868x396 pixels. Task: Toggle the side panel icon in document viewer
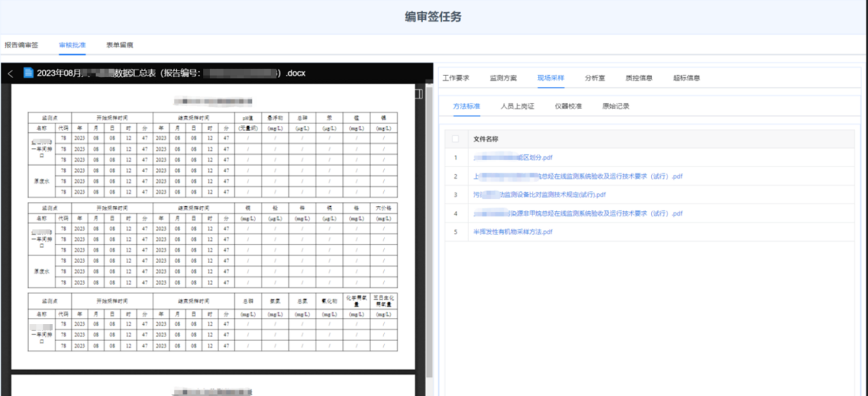click(x=420, y=94)
